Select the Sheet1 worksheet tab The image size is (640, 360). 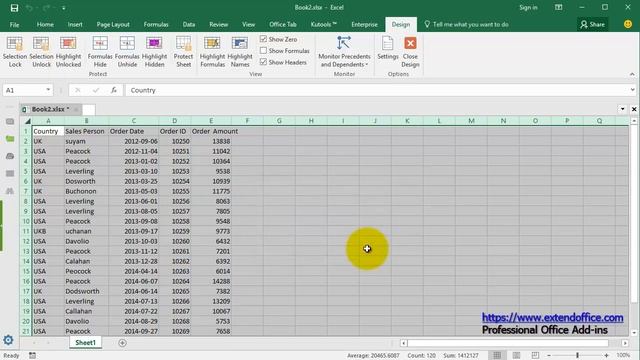click(x=85, y=343)
